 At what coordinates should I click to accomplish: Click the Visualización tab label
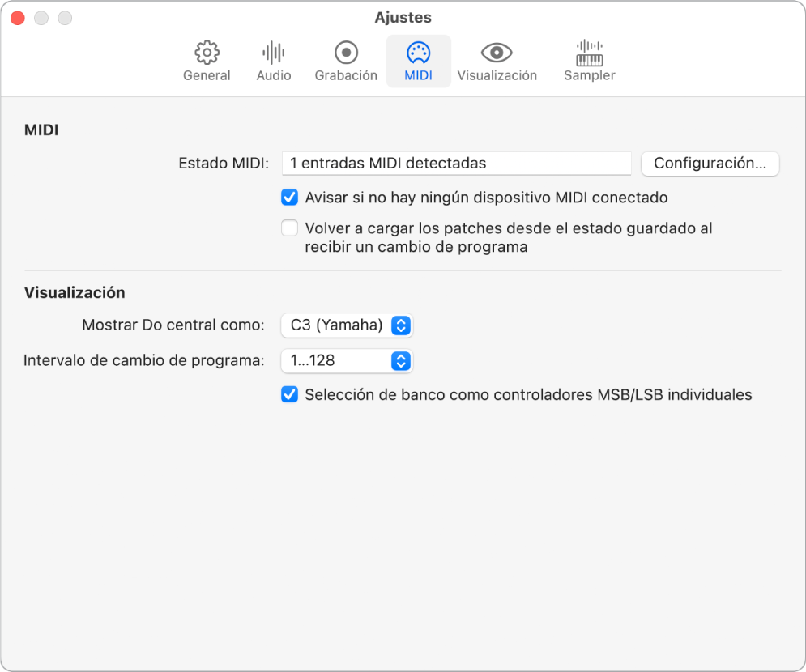(x=497, y=75)
